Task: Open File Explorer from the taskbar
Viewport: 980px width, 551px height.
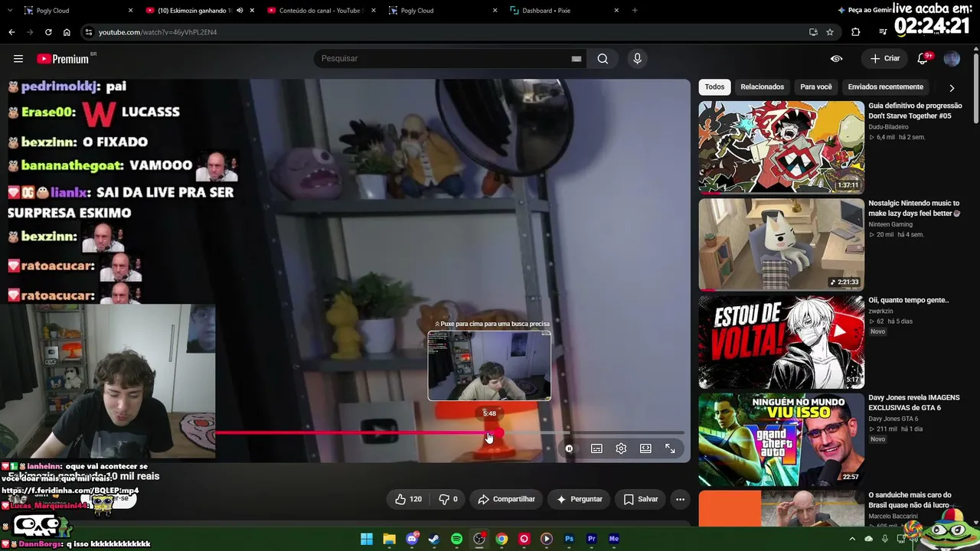Action: click(x=389, y=539)
